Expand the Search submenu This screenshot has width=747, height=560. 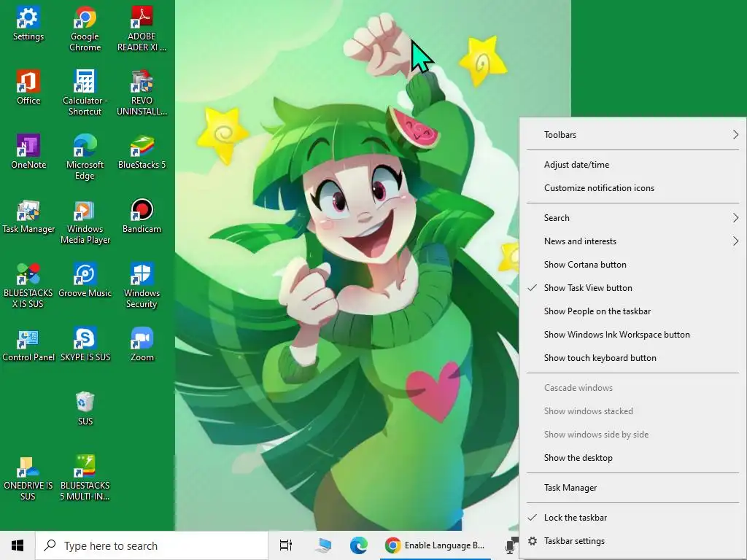(x=632, y=217)
